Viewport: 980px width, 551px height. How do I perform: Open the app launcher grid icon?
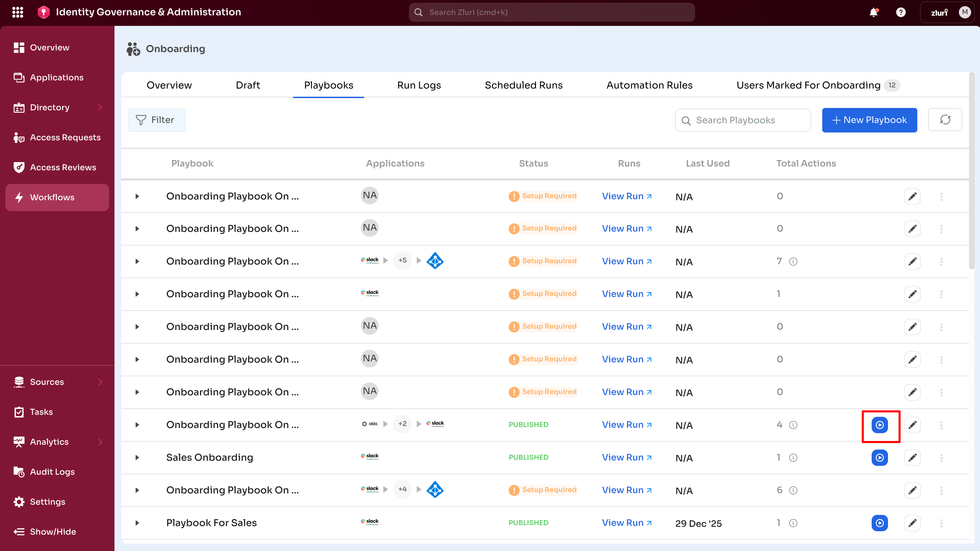click(17, 12)
